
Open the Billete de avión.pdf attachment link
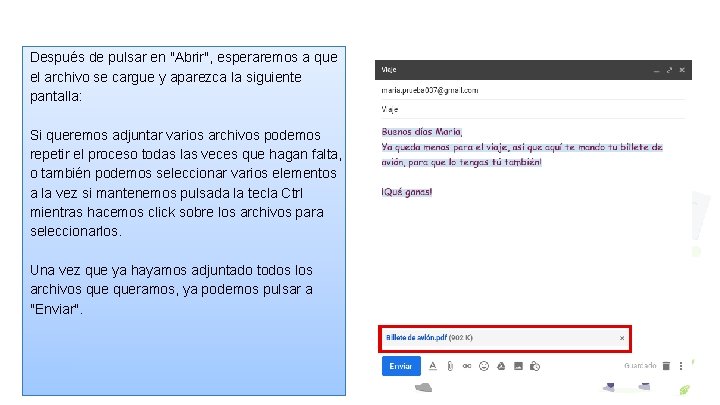[x=416, y=338]
